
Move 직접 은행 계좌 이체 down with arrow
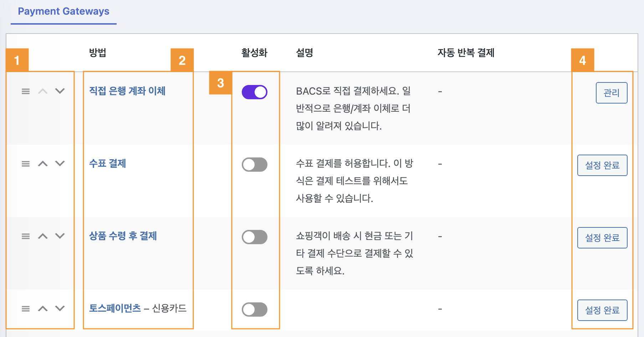(x=60, y=91)
